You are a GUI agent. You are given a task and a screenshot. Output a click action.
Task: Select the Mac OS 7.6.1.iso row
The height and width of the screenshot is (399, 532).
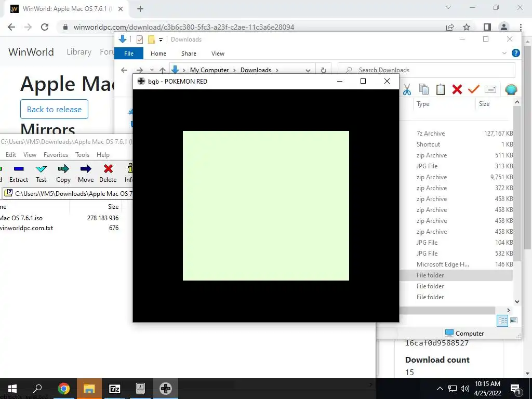pyautogui.click(x=60, y=218)
